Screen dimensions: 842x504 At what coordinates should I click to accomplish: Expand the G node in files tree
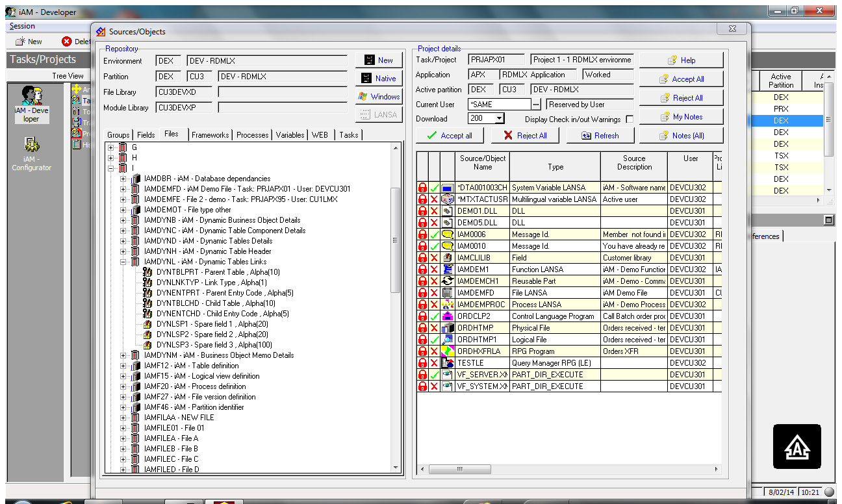click(111, 147)
